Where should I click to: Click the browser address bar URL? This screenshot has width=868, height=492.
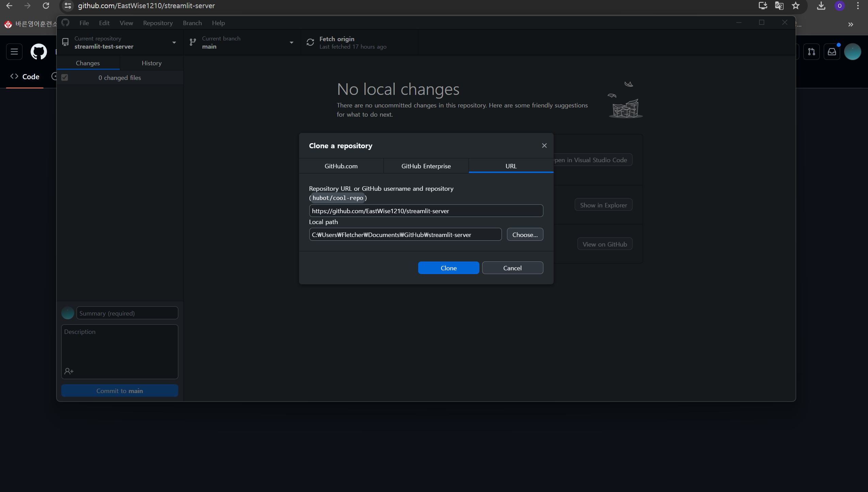[x=146, y=6]
